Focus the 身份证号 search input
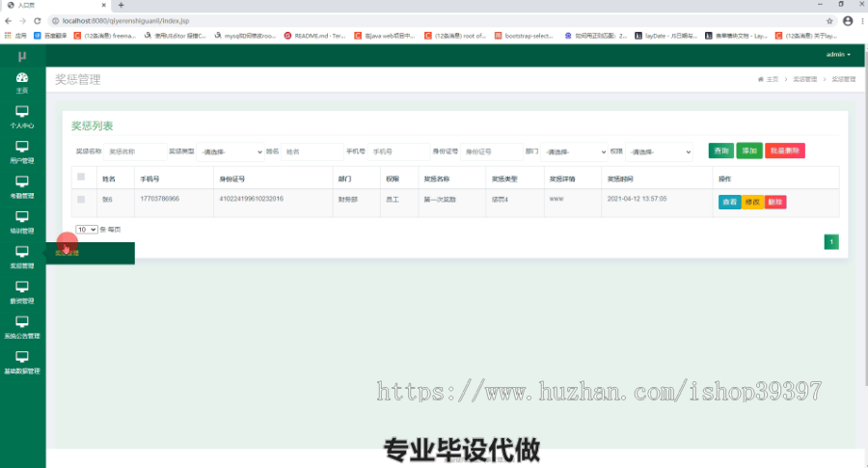 point(492,151)
